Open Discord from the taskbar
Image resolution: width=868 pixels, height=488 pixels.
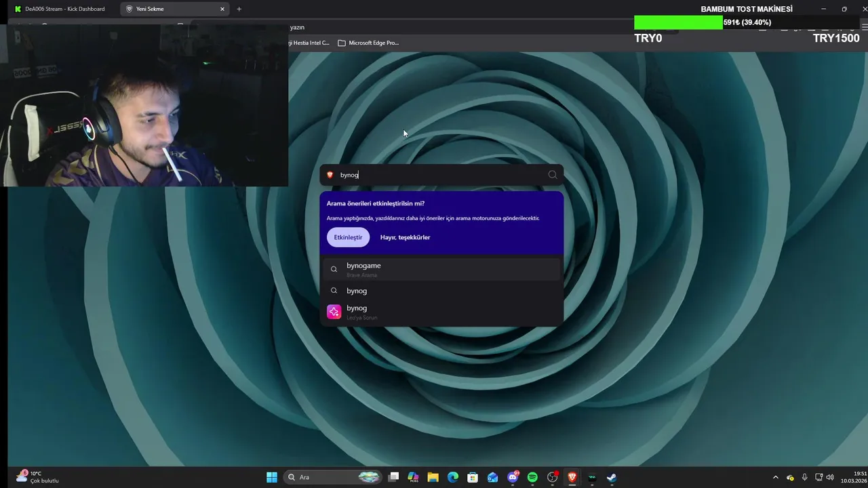point(513,477)
